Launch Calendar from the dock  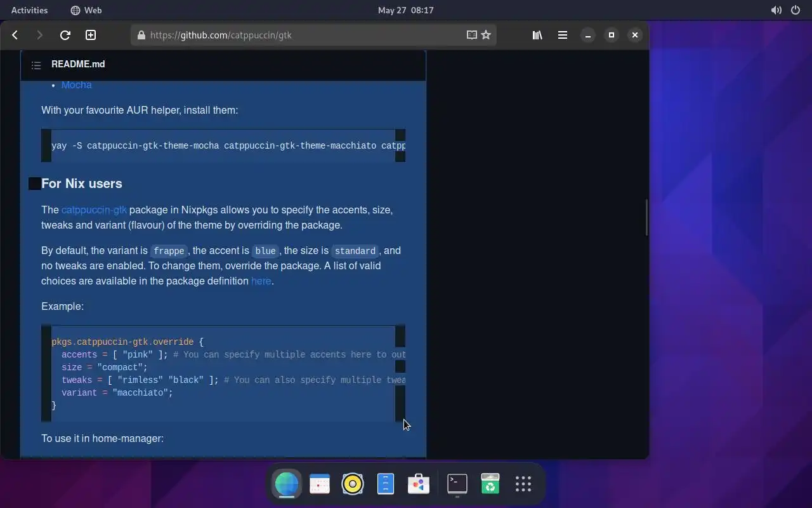tap(320, 485)
